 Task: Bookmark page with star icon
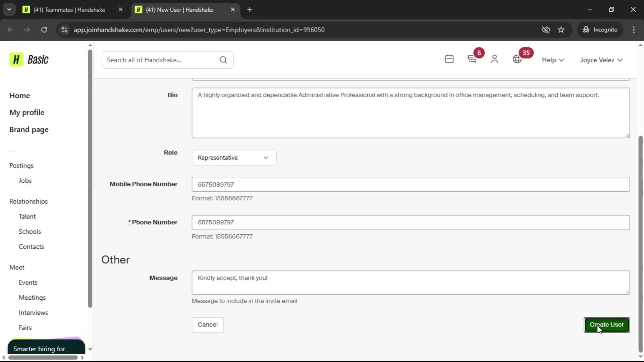point(561,30)
